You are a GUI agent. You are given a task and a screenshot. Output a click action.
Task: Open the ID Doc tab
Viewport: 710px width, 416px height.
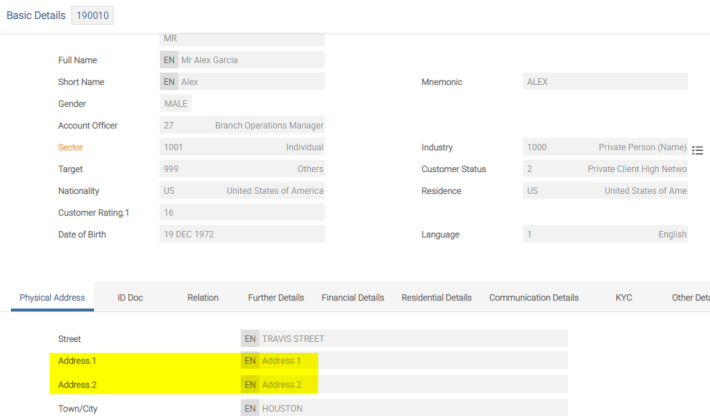tap(130, 298)
